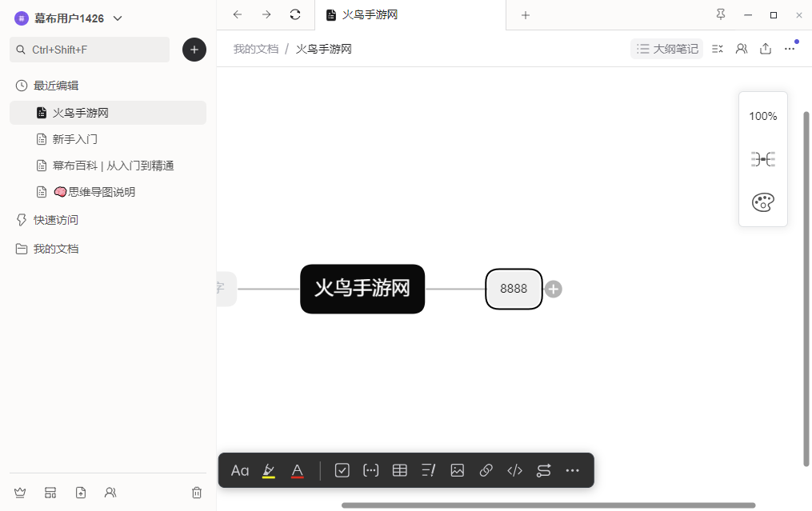Insert code block icon in toolbar
812x511 pixels.
pyautogui.click(x=514, y=470)
